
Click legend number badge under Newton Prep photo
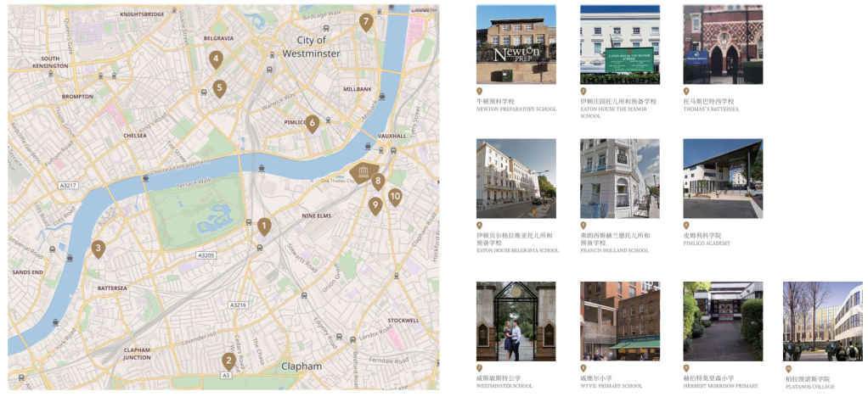[x=479, y=92]
